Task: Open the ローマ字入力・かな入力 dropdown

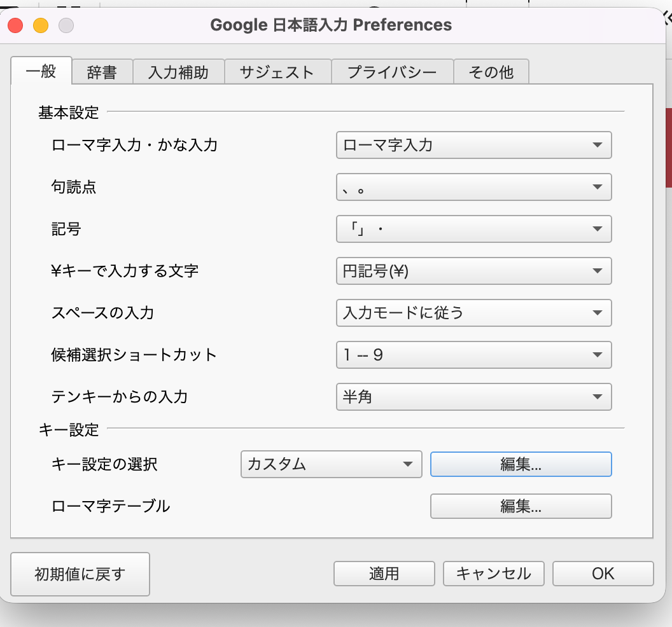Action: click(x=473, y=145)
